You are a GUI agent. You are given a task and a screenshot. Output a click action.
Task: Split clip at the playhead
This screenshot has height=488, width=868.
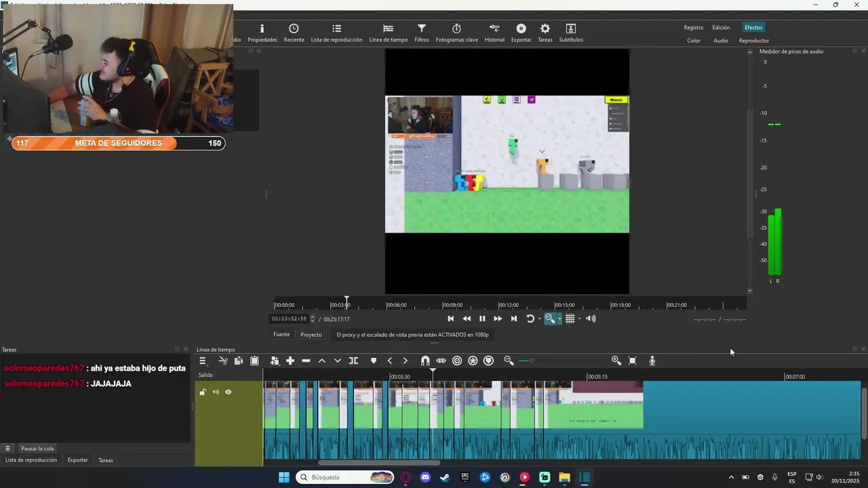(x=353, y=361)
